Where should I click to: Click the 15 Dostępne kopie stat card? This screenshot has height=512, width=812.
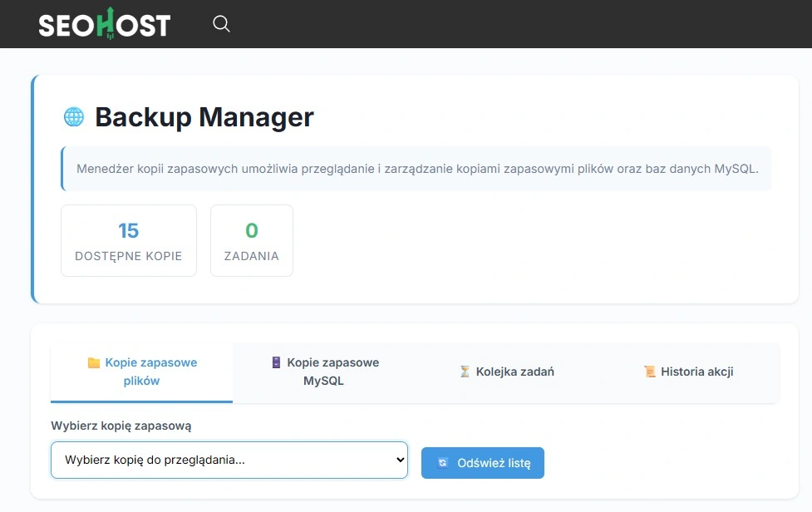[x=128, y=239]
